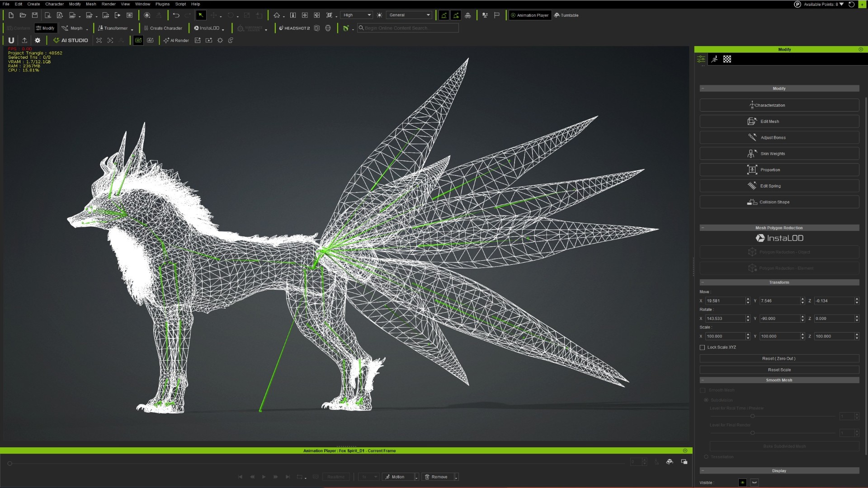Click the Skin Weights button
The image size is (868, 488).
[x=779, y=154]
